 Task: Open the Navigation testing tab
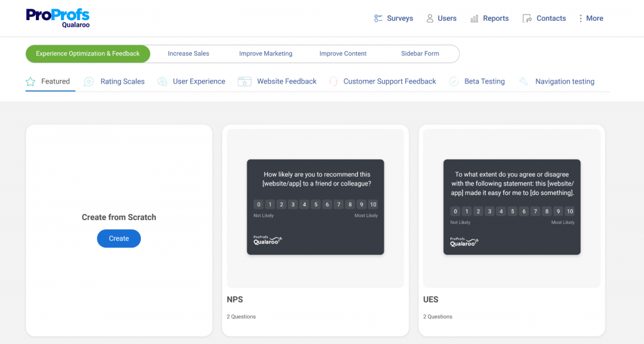pos(557,82)
